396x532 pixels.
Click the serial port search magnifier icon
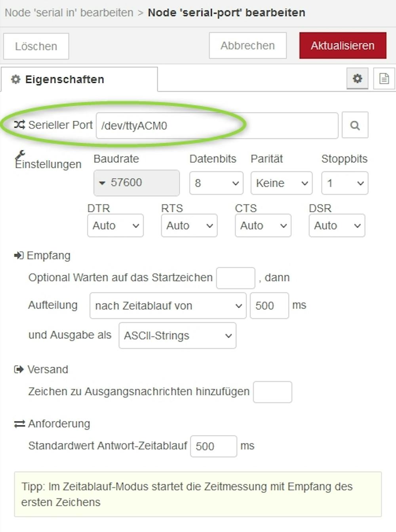[355, 126]
